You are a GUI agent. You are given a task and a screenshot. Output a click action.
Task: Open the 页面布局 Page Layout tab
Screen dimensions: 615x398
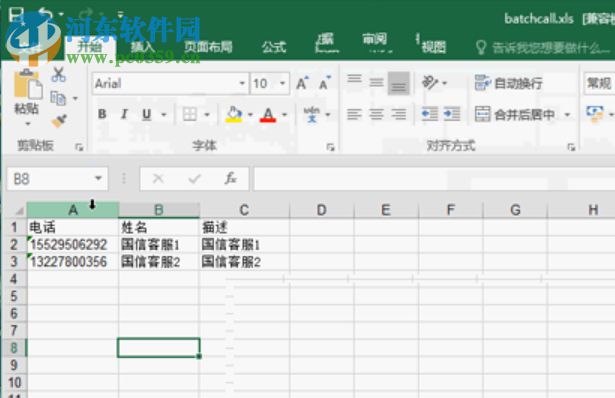[208, 47]
